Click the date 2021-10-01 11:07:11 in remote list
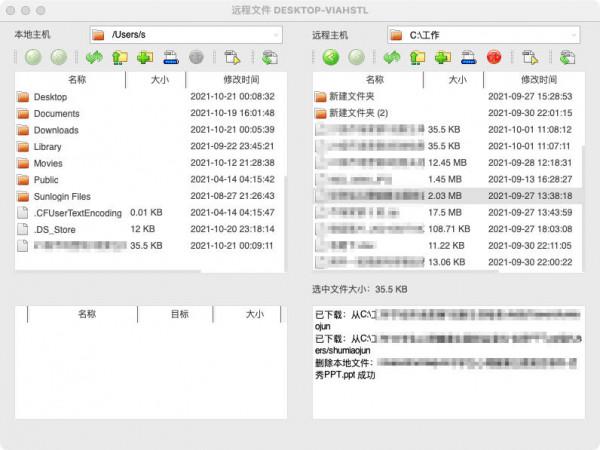The height and width of the screenshot is (450, 600). pos(529,146)
